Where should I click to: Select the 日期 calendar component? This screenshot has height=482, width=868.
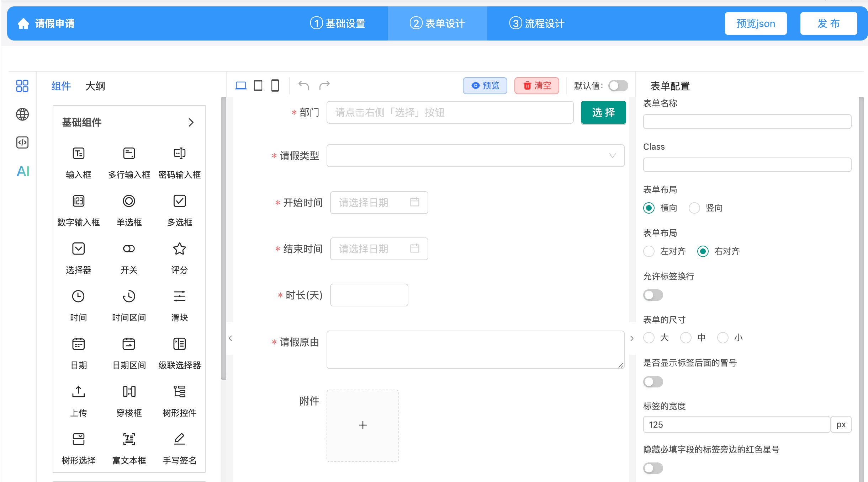click(x=79, y=353)
